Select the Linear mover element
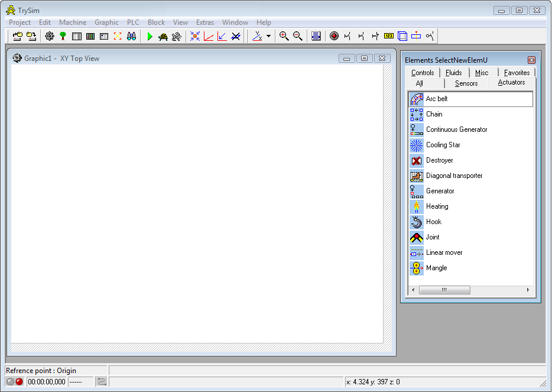 coord(444,252)
